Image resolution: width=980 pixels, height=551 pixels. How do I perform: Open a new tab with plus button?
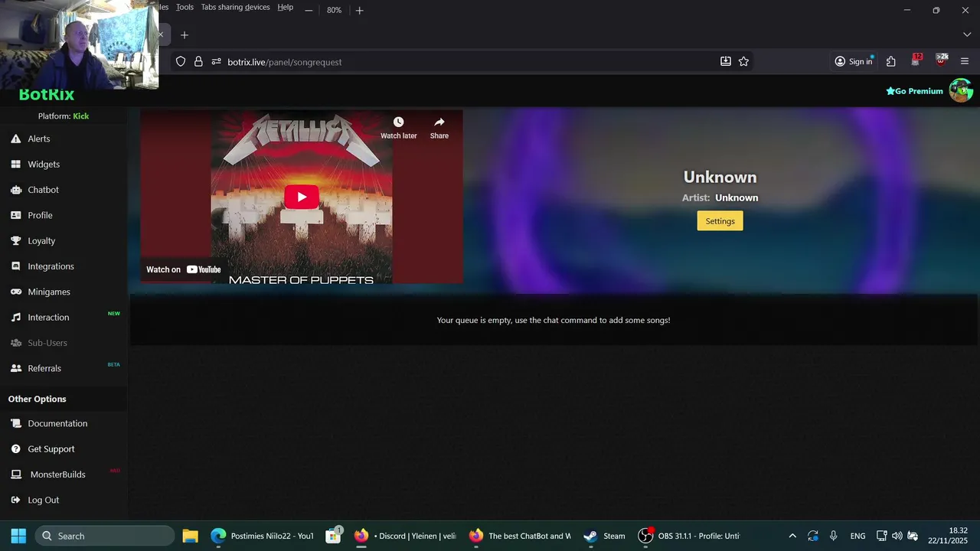(184, 35)
